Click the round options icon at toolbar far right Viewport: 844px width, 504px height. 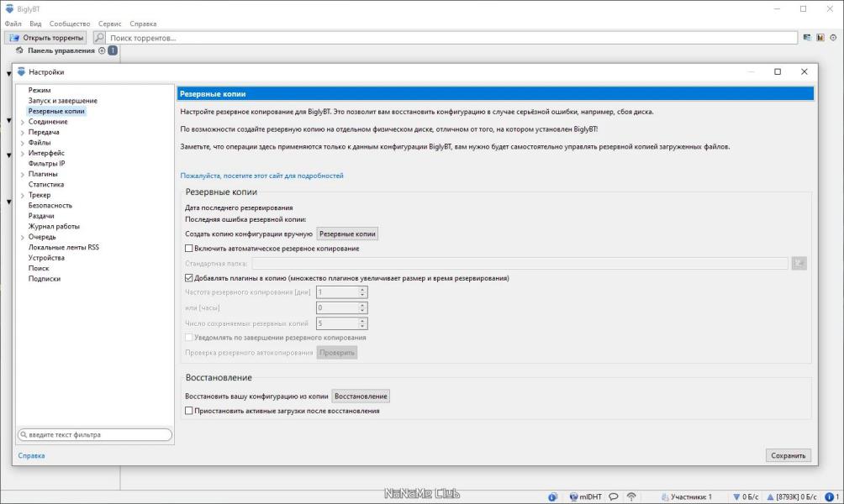click(x=833, y=38)
